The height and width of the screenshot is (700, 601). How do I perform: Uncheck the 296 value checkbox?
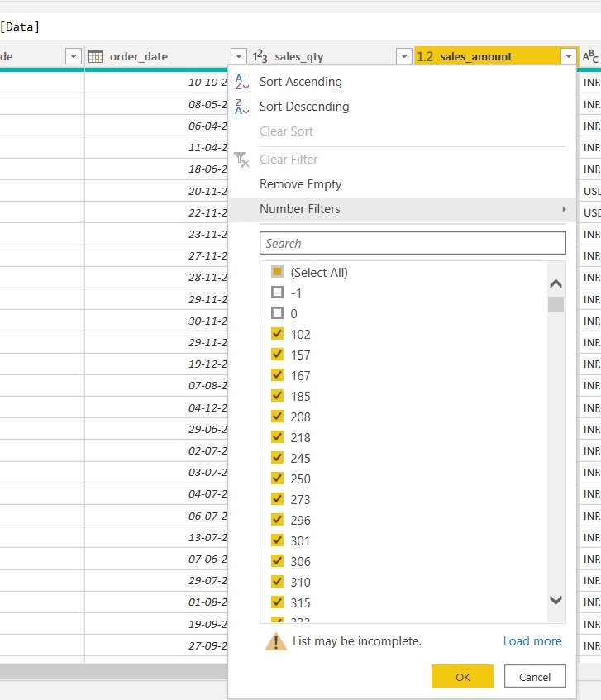[277, 520]
